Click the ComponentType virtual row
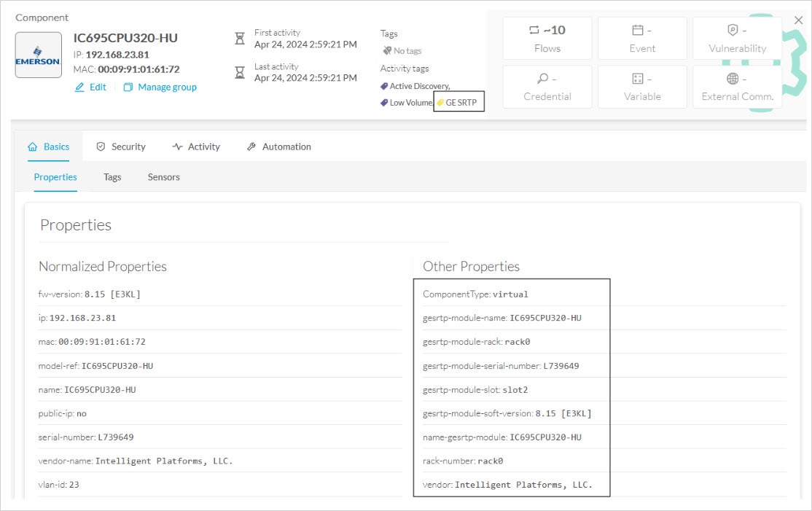This screenshot has height=511, width=812. click(x=604, y=294)
